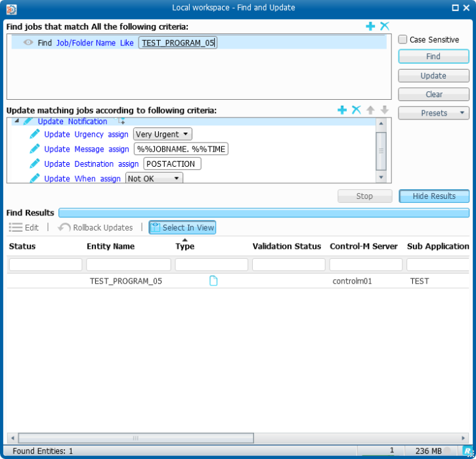Open the Very Urgent urgency dropdown
Screen dimensions: 476x459
tap(163, 135)
